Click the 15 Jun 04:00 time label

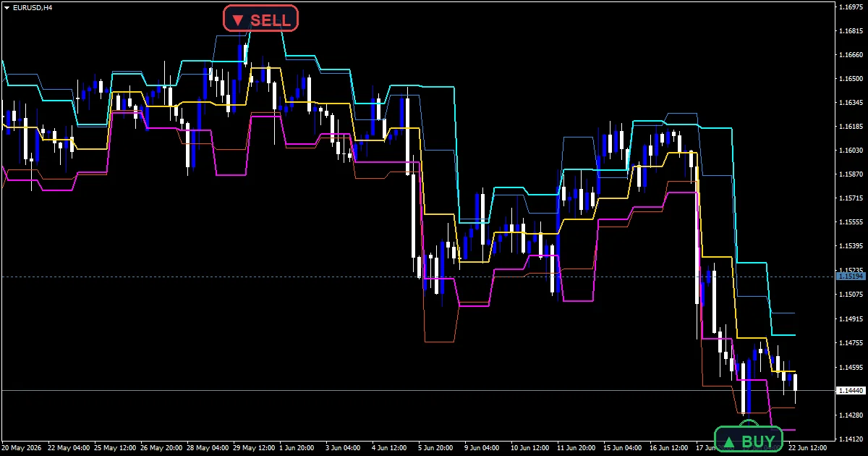tap(624, 448)
